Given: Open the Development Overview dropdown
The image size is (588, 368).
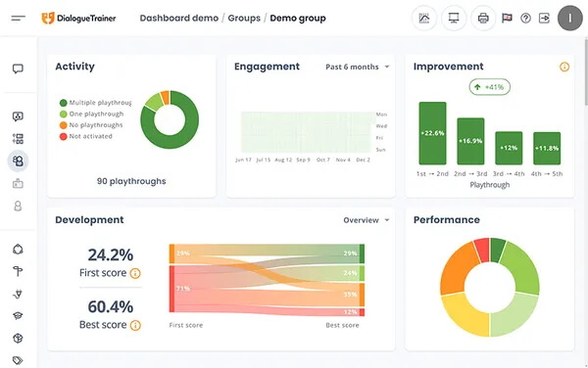Looking at the screenshot, I should tap(367, 220).
